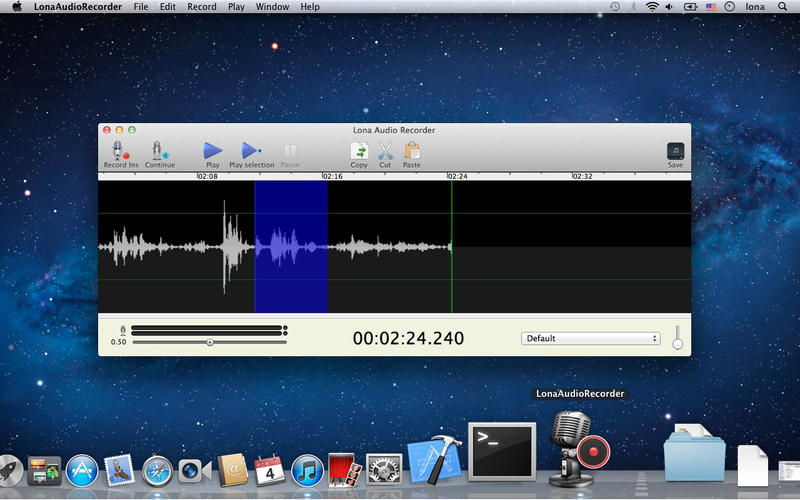The image size is (800, 500).
Task: Open the Default format dropdown
Action: coord(590,338)
